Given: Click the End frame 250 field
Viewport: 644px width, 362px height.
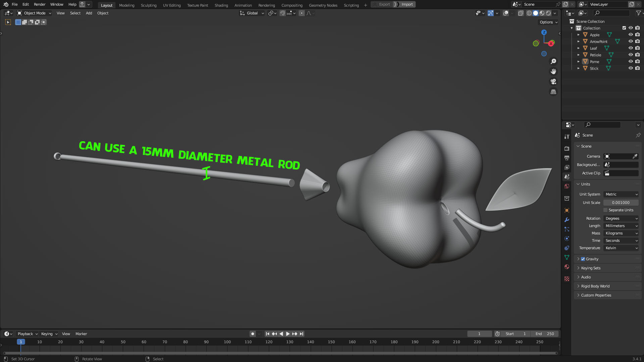Looking at the screenshot, I should 545,334.
